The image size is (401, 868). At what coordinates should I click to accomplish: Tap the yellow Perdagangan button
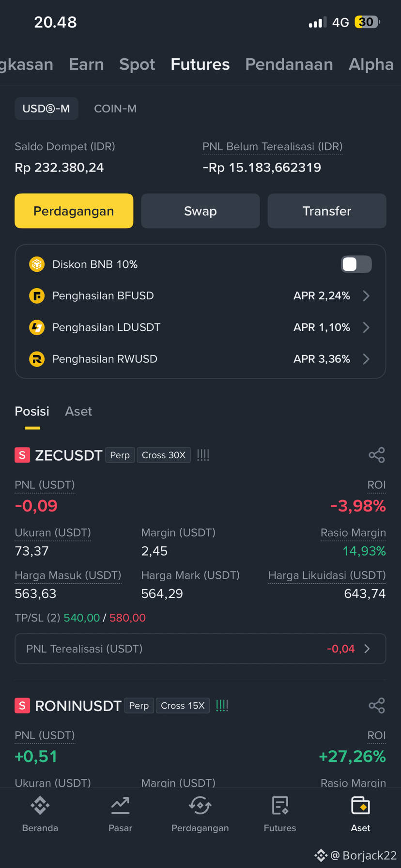click(x=74, y=211)
